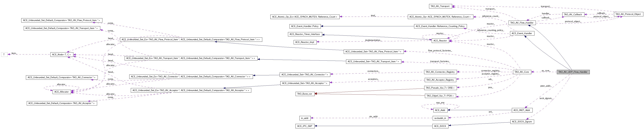Click ACE_Unbounded_Set_Ex< TAO_AV_Flow_Protocol_Item * node

coord(191,39)
